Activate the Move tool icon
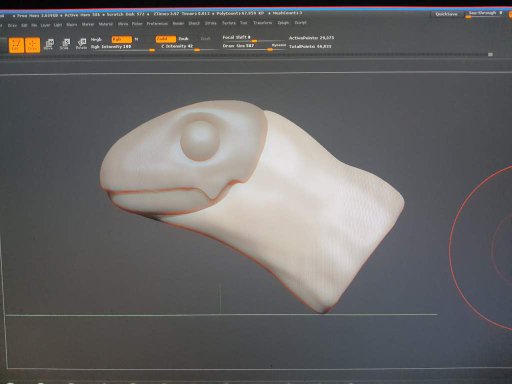 click(x=49, y=44)
